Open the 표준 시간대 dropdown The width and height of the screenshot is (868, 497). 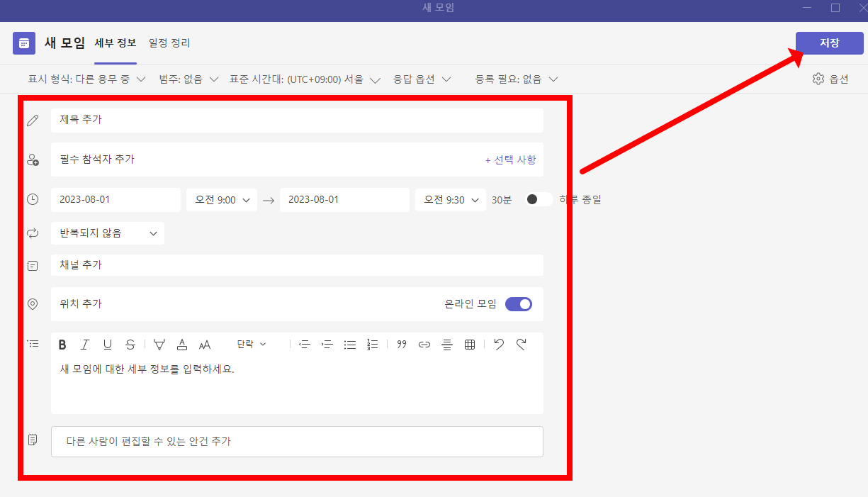pos(305,79)
